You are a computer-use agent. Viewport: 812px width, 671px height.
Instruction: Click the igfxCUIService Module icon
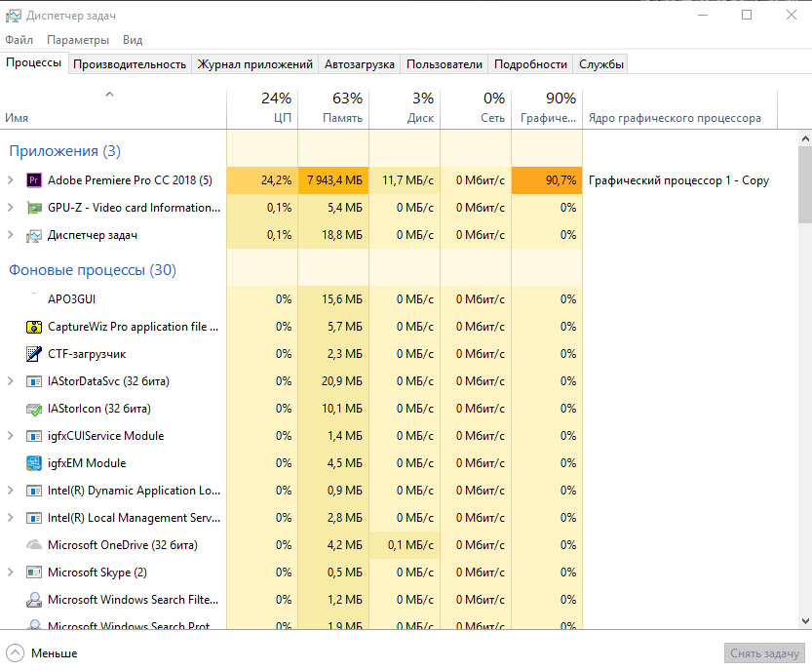tap(34, 436)
